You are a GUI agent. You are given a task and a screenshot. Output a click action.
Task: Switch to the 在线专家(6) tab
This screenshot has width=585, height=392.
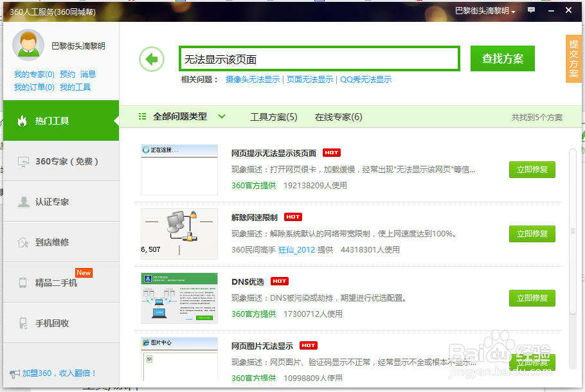(x=338, y=117)
